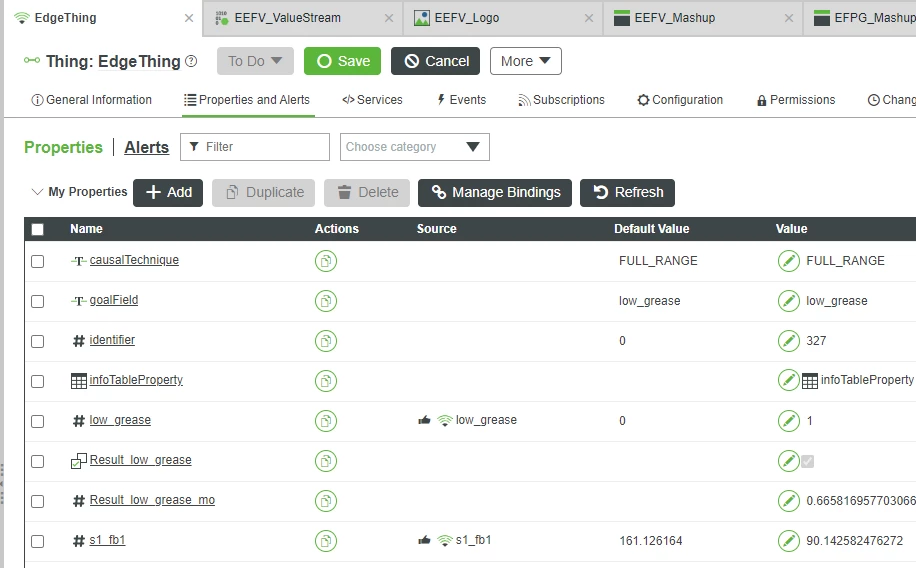
Task: Click the thumbs-up binding icon in the low_grease Source
Action: [425, 420]
